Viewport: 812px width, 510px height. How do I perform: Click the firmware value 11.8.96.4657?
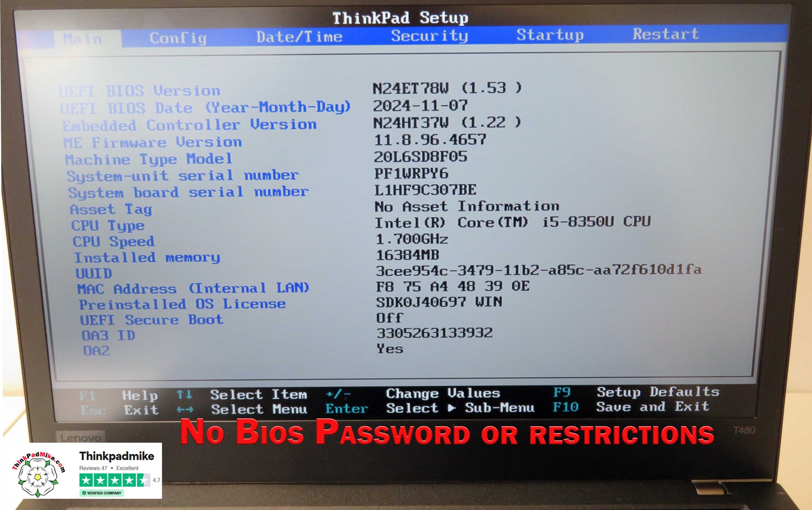(430, 140)
